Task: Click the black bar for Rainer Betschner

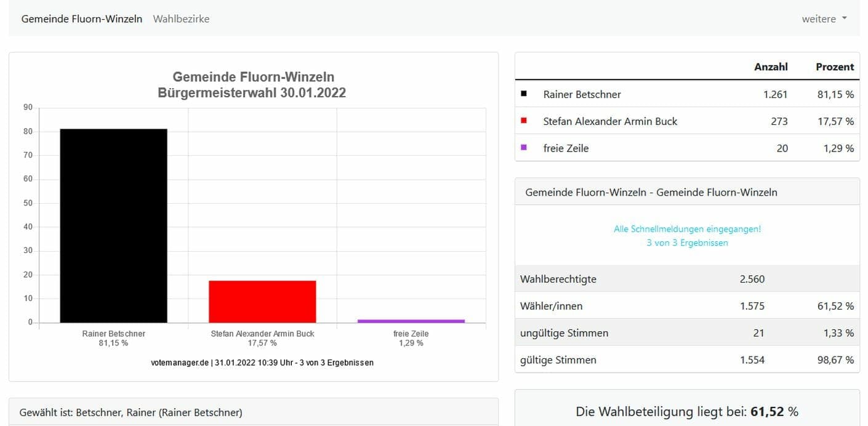Action: (x=113, y=225)
